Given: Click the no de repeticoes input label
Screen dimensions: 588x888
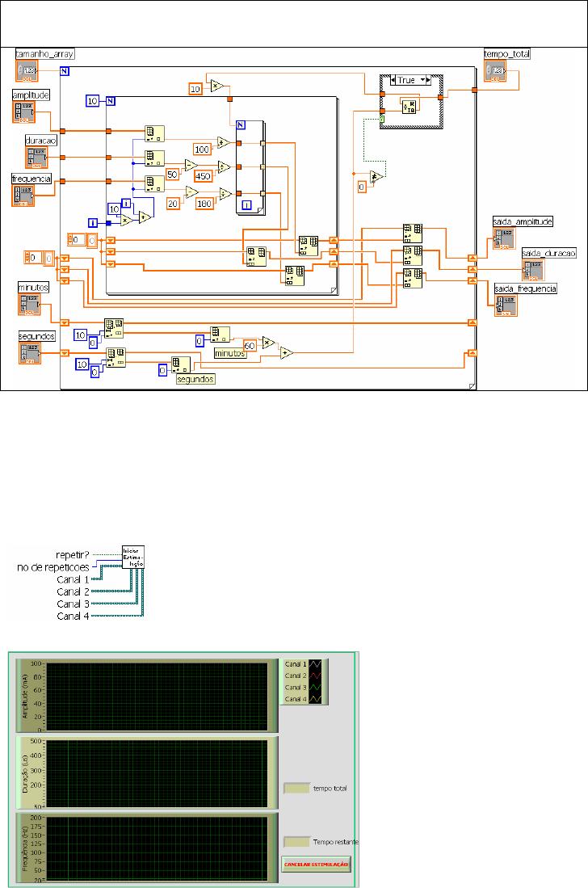Looking at the screenshot, I should click(53, 567).
